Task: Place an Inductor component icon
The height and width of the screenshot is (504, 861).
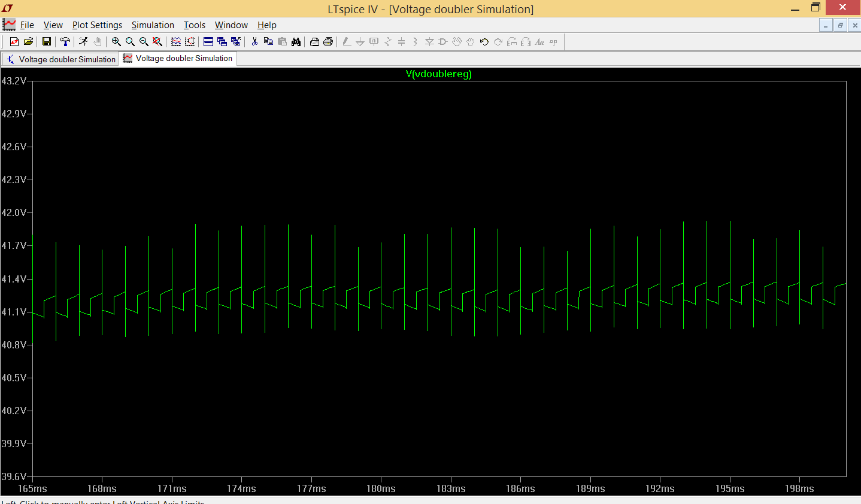Action: coord(415,41)
